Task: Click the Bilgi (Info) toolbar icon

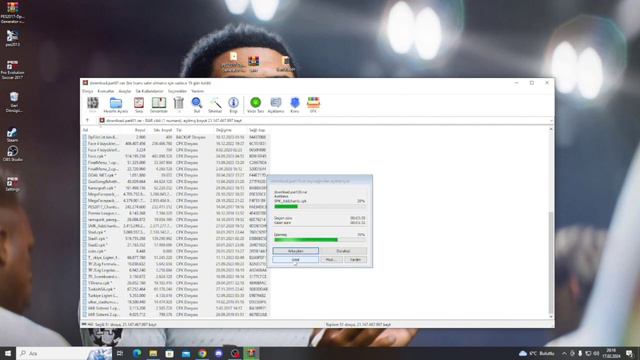Action: [x=233, y=105]
